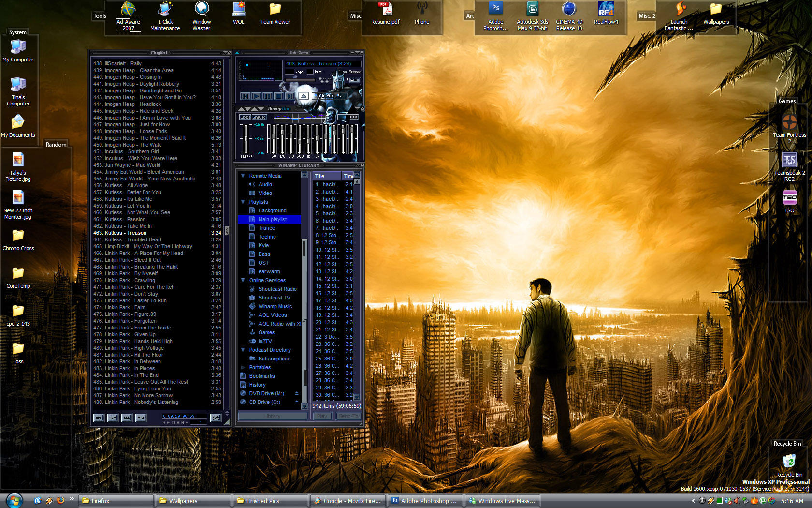
Task: Open CINEMA 4D Release 10 shortcut
Action: 569,16
